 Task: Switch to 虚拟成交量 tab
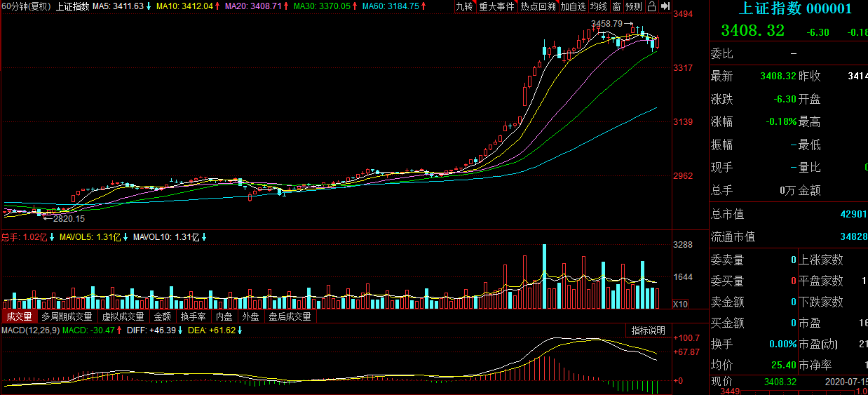tap(123, 316)
